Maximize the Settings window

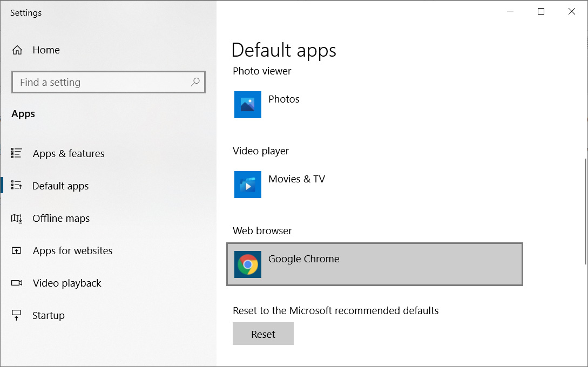pyautogui.click(x=540, y=11)
